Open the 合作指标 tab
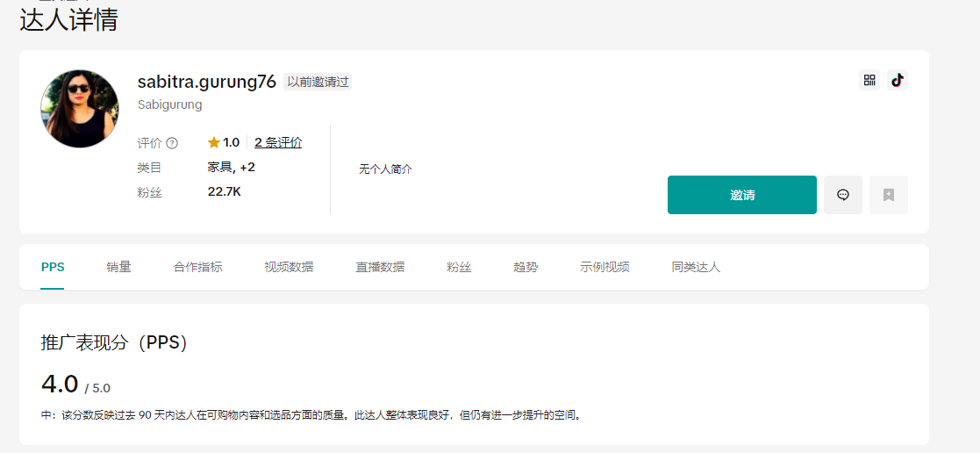 197,267
